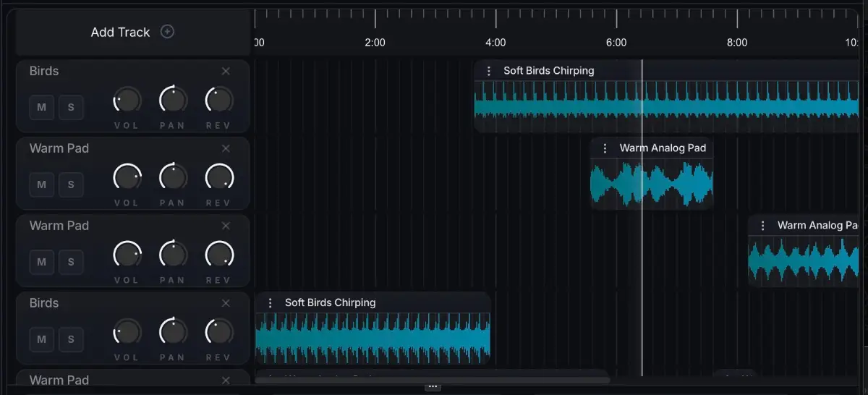Mute the top Birds track
This screenshot has height=395, width=868.
click(41, 107)
